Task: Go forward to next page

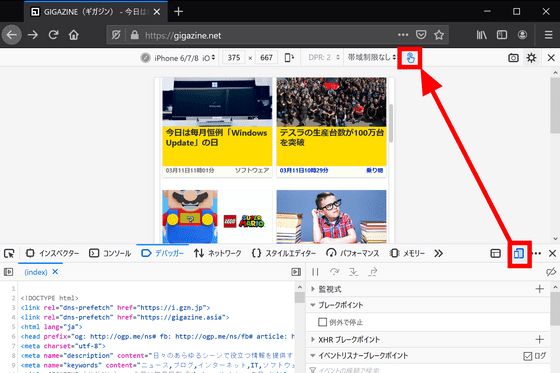Action: coord(33,35)
